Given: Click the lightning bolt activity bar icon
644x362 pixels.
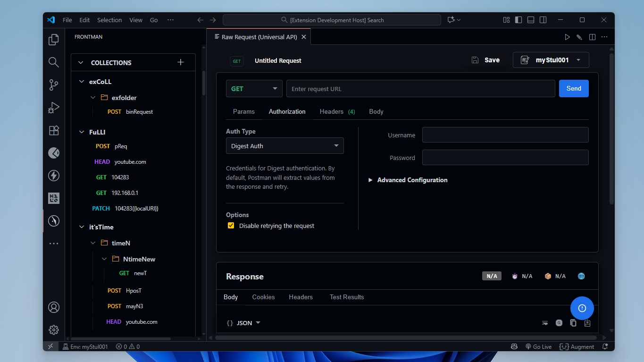Looking at the screenshot, I should coord(54,176).
